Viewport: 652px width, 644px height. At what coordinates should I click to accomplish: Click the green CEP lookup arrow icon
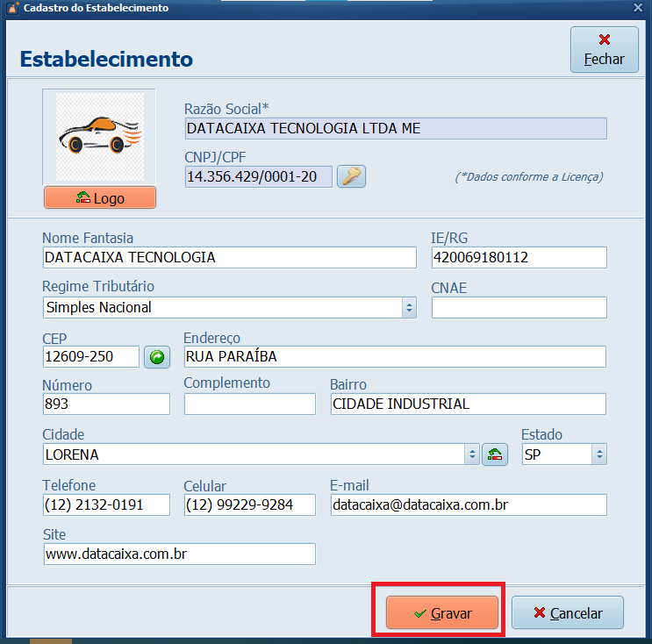click(157, 357)
